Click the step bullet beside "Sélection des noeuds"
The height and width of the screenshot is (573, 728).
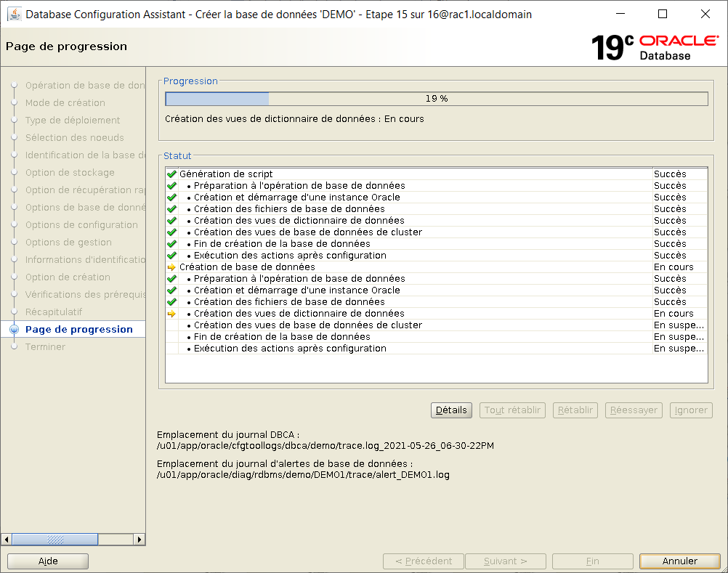coord(15,137)
